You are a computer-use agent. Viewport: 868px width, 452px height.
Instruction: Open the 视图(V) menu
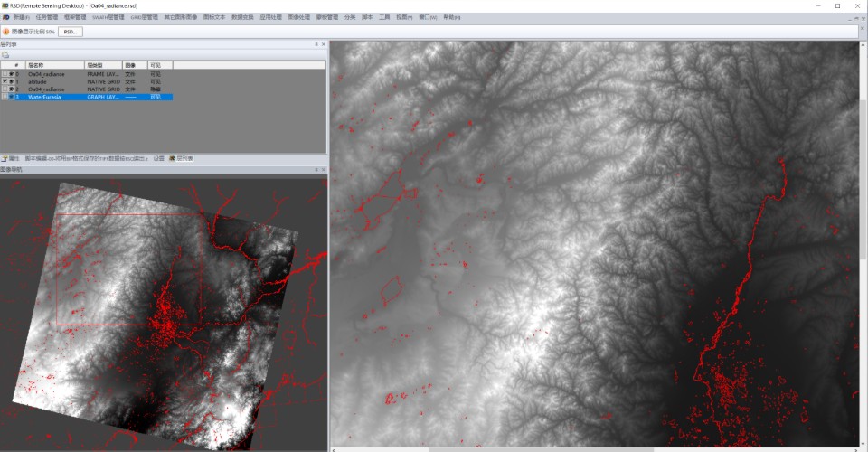coord(404,17)
